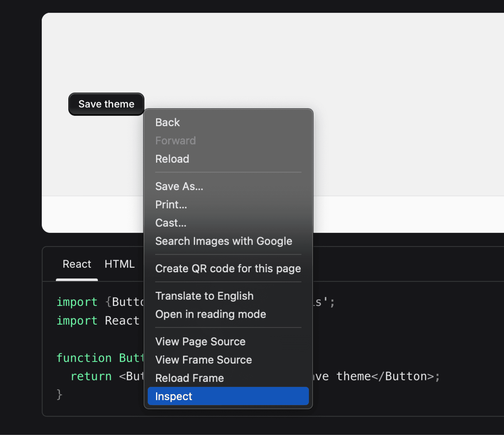Click the function keyword in the code
504x435 pixels.
point(84,358)
